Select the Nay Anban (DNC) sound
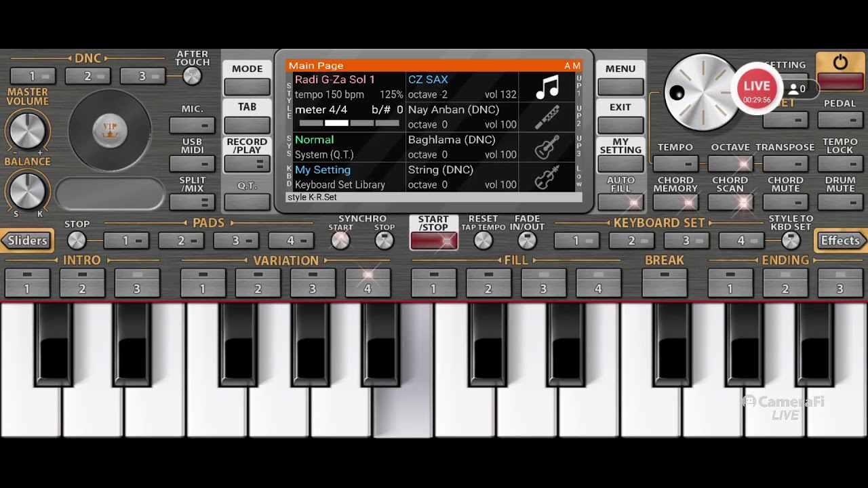 tap(454, 109)
